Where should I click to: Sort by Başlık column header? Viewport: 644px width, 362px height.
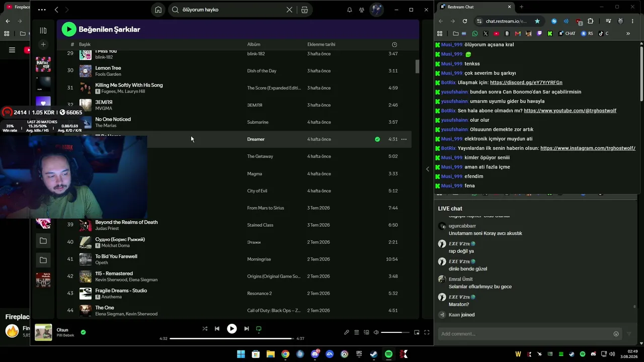pyautogui.click(x=85, y=45)
